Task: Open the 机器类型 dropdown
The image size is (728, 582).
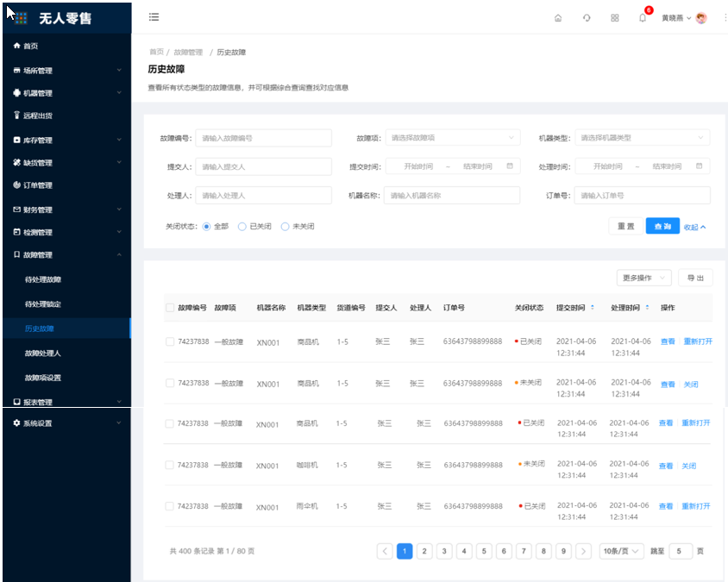Action: (x=642, y=138)
